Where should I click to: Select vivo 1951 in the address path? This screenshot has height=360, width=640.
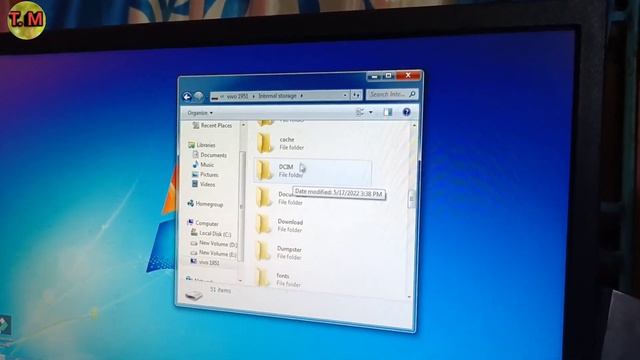coord(237,96)
